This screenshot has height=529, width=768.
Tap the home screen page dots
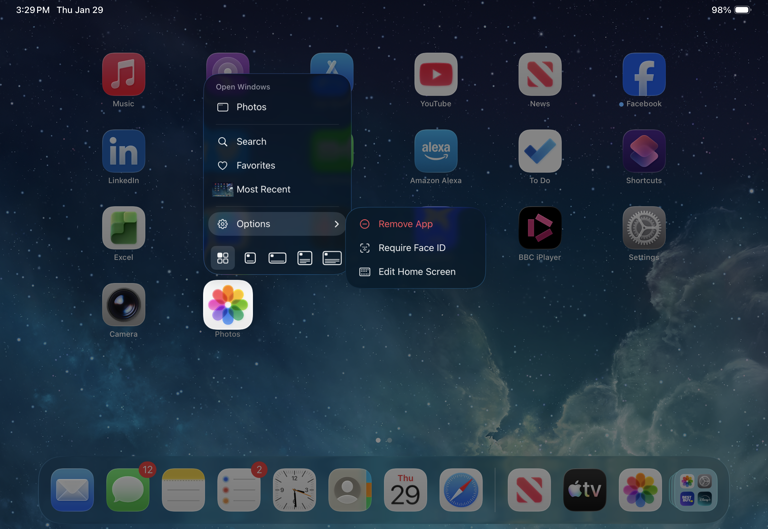384,440
